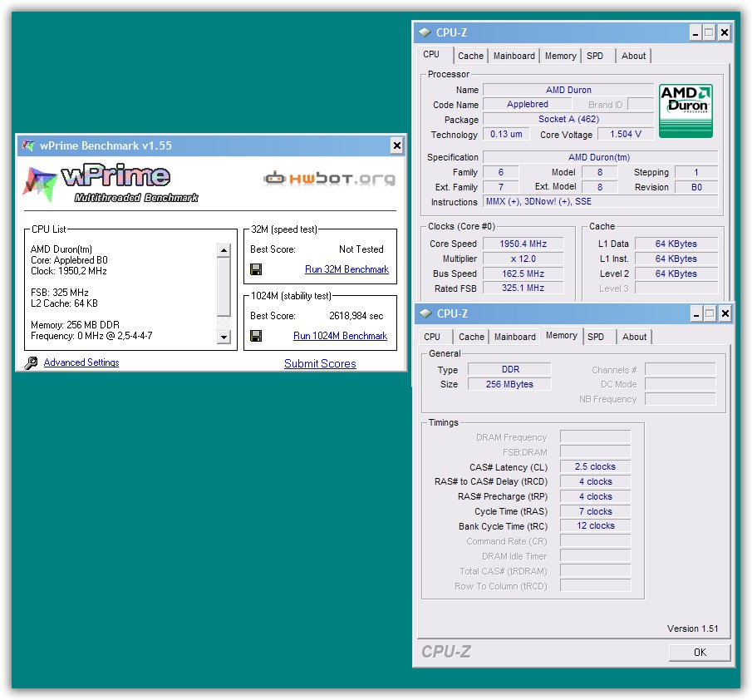Open About tab in upper CPU-Z window

tap(633, 56)
